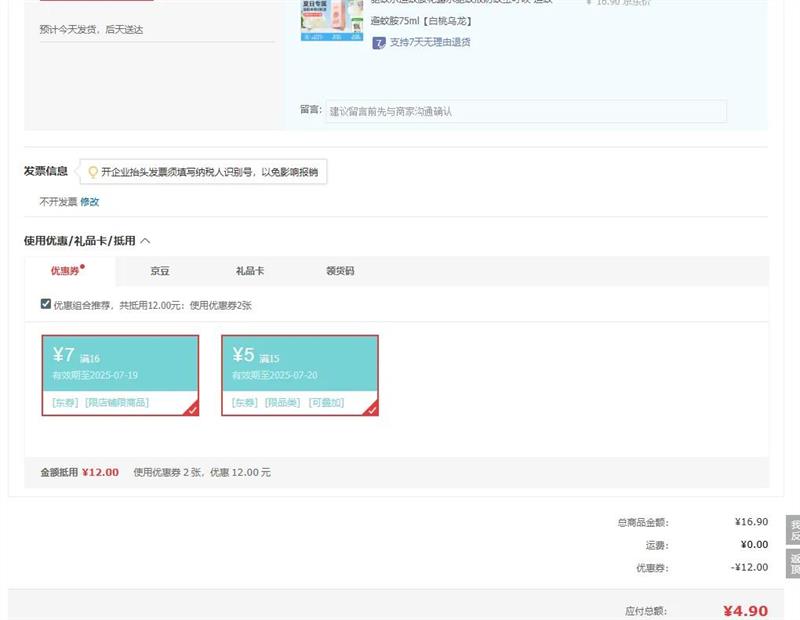800x620 pixels.
Task: Uncheck the 优惠组合推荐 checkbox
Action: [x=46, y=304]
